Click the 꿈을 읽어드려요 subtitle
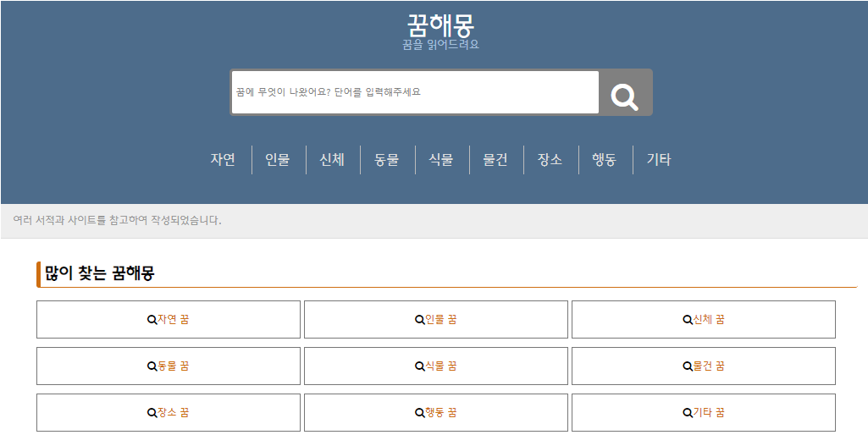Viewport: 868px width, 435px height. pos(440,45)
